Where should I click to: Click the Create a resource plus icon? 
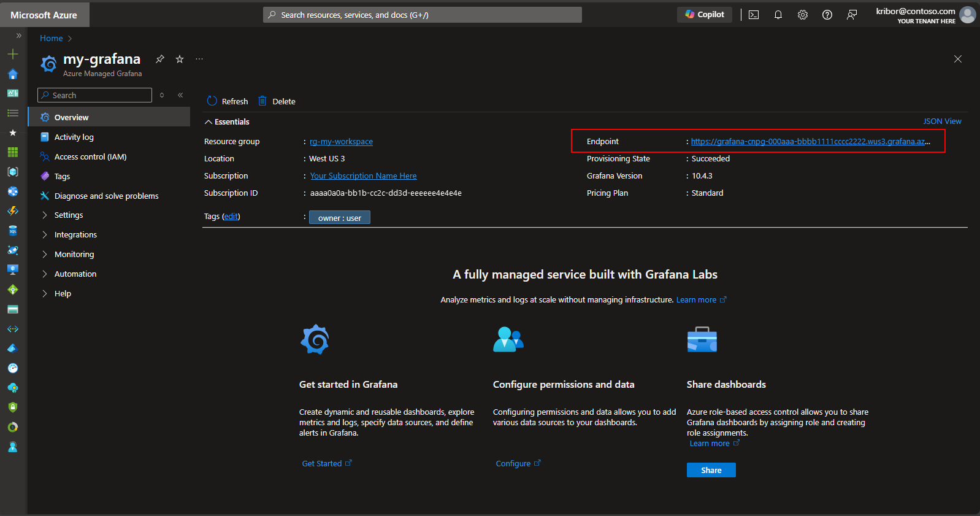tap(13, 54)
